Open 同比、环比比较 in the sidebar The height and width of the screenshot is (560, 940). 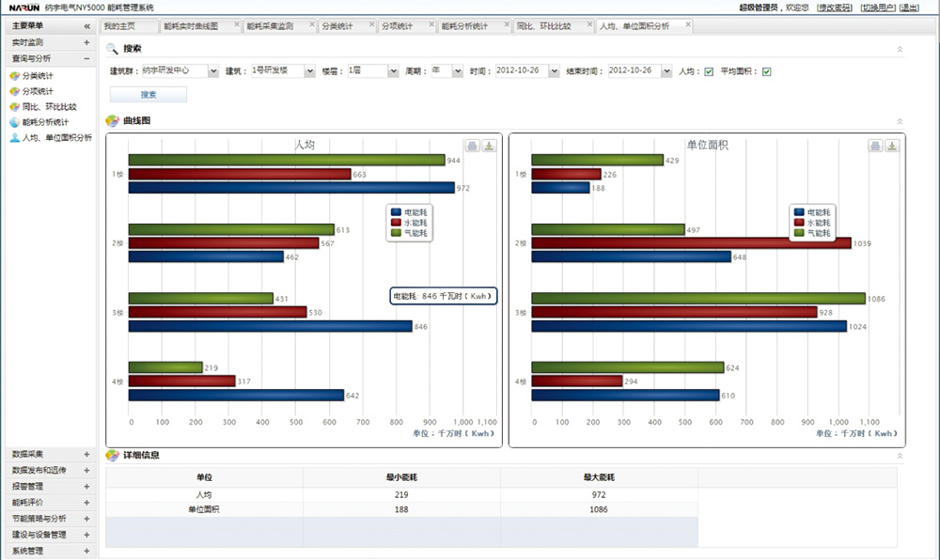(x=49, y=106)
